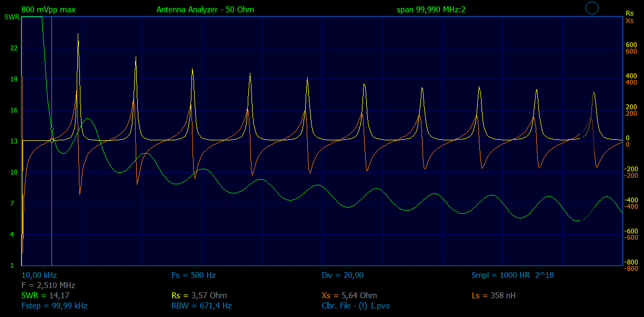Click the green marker point on SWR curve
Screen dimensions: 644x317
point(51,129)
